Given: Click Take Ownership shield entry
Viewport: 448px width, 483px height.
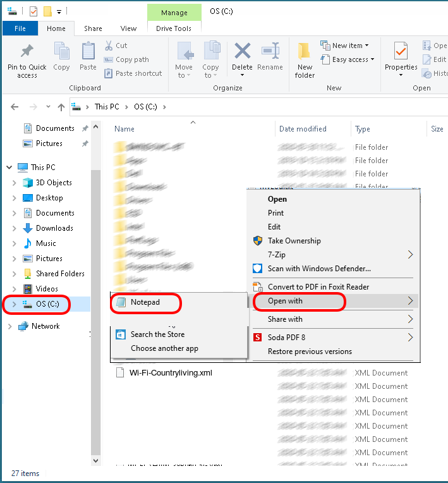Looking at the screenshot, I should click(x=333, y=241).
